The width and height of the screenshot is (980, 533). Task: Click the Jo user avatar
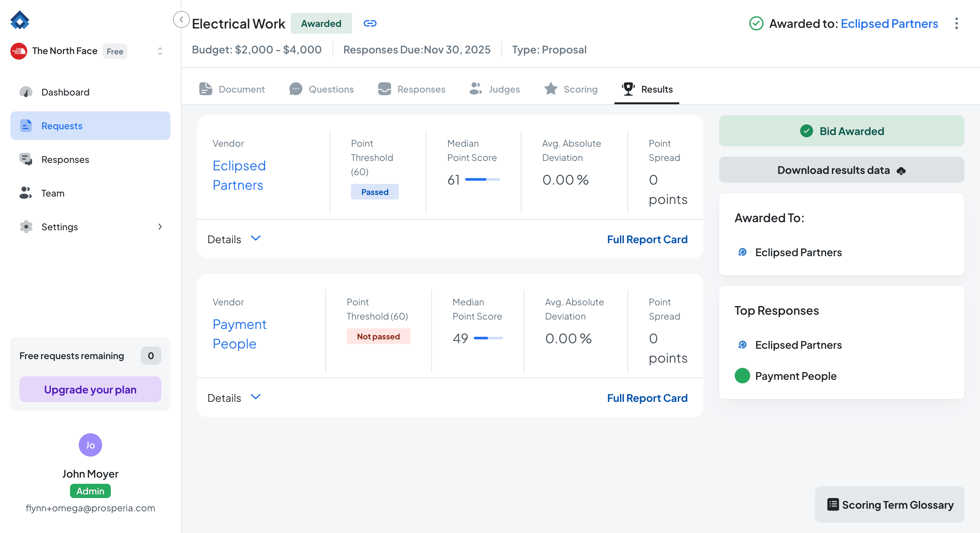point(90,445)
